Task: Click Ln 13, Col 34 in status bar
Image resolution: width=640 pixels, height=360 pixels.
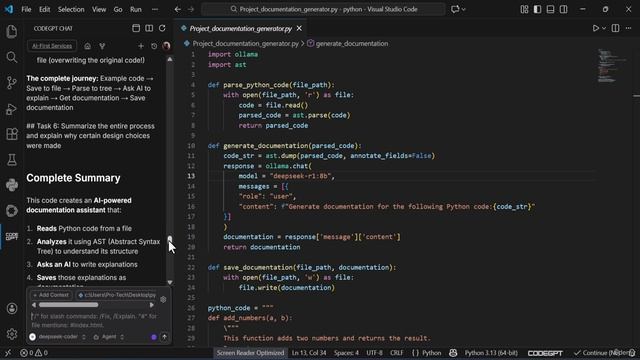Action: pos(309,353)
